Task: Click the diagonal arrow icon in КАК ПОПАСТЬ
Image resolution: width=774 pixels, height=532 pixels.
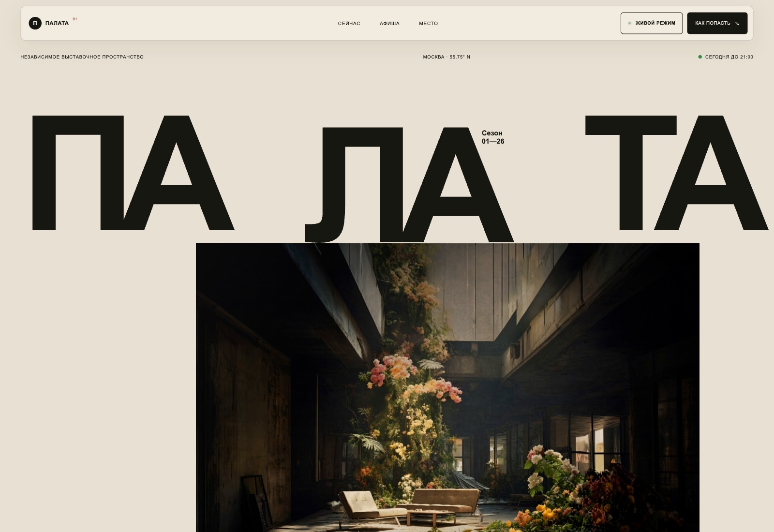Action: pyautogui.click(x=737, y=23)
